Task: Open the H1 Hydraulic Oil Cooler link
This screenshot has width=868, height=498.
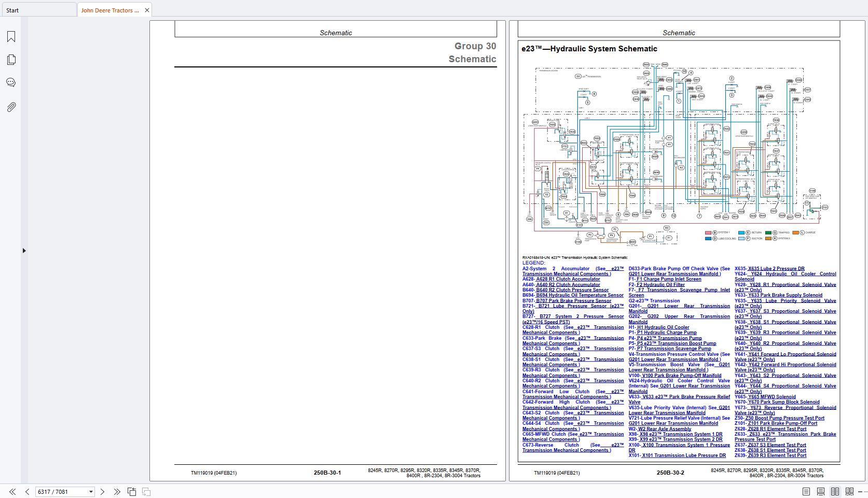Action: click(663, 327)
